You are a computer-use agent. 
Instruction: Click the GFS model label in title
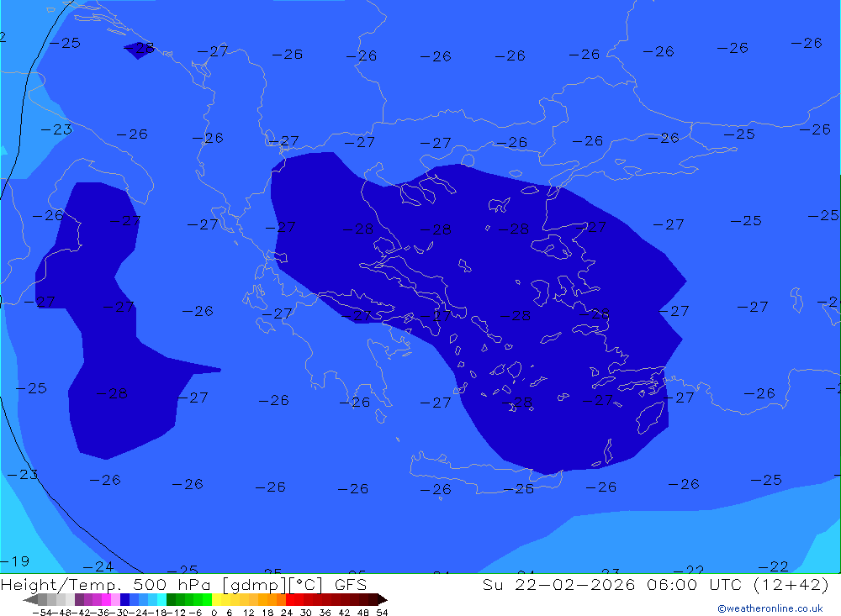[x=351, y=584]
